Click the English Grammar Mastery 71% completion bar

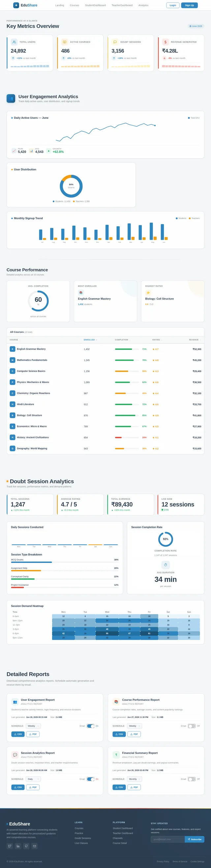127,349
